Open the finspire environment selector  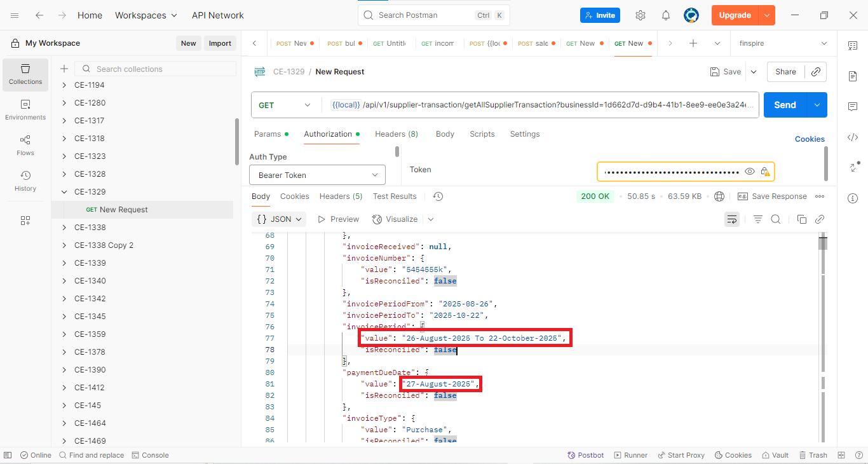783,43
